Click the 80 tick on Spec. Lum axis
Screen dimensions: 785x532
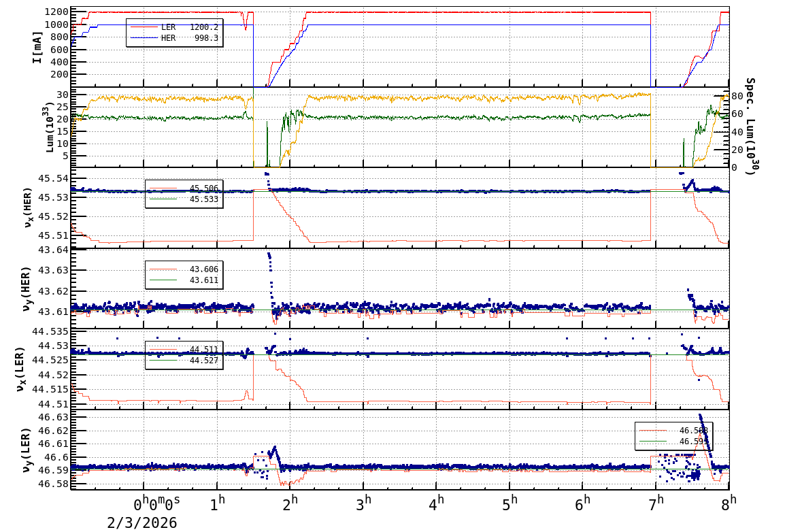737,96
